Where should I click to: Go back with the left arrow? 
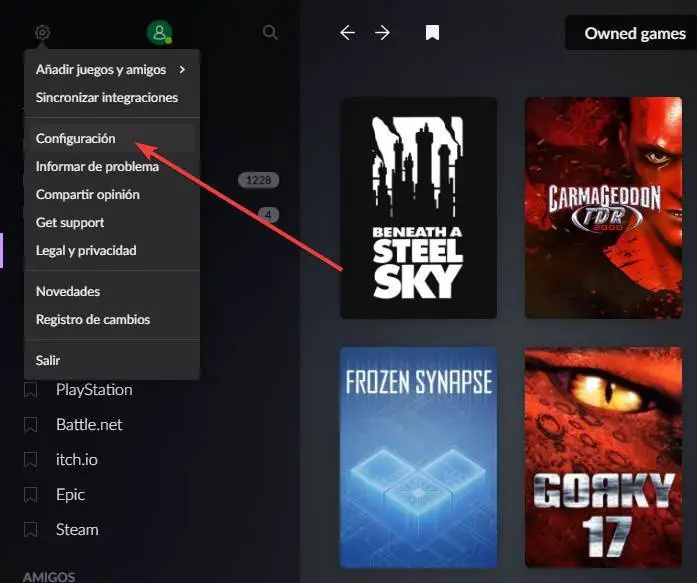pos(347,32)
